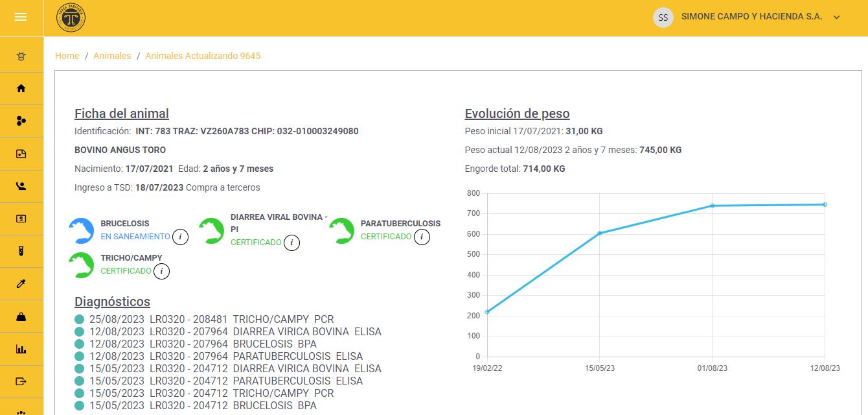Toggle the hamburger menu at top left

pos(21,17)
